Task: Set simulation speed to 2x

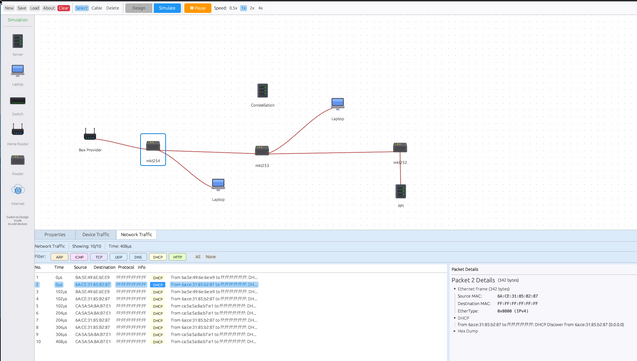Action: (252, 8)
